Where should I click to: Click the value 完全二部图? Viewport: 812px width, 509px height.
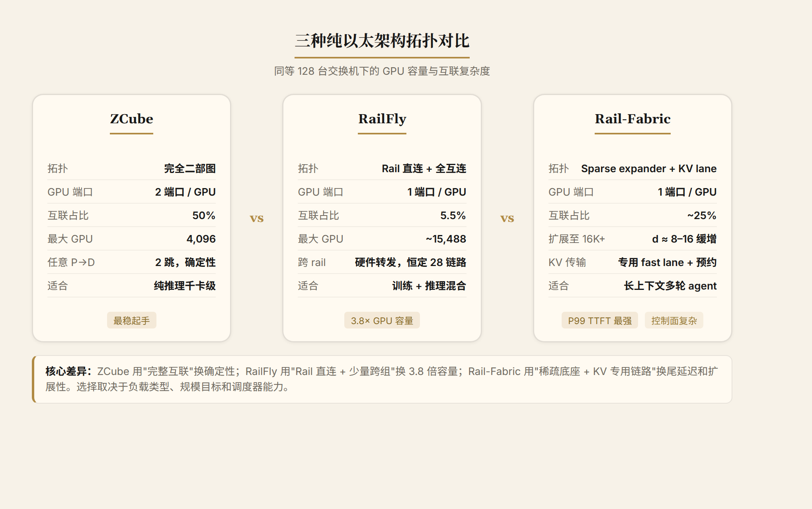point(190,169)
